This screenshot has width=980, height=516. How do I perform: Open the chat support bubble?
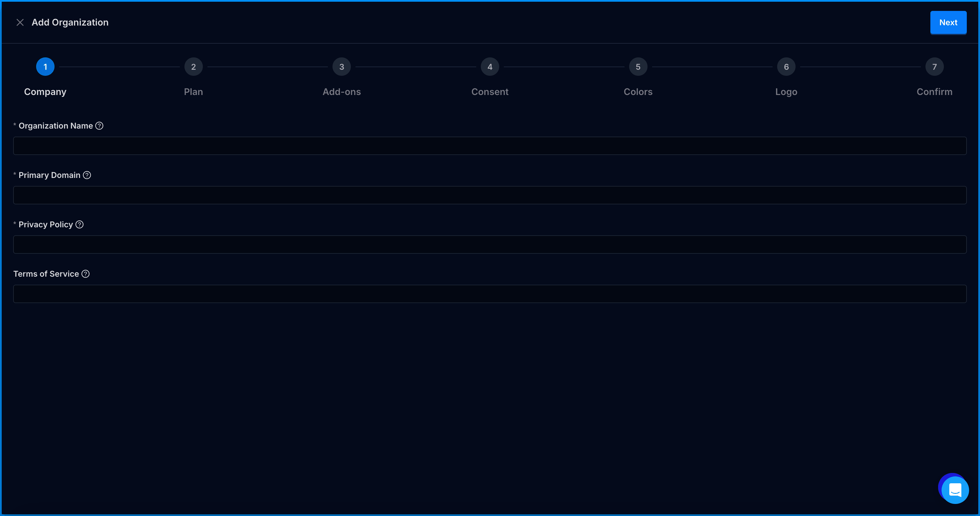955,490
